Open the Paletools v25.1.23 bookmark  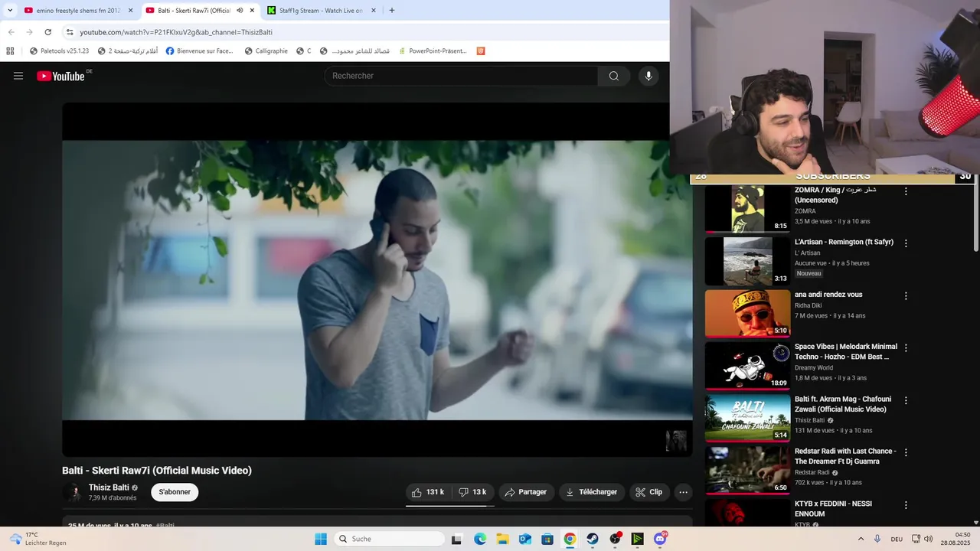(59, 51)
